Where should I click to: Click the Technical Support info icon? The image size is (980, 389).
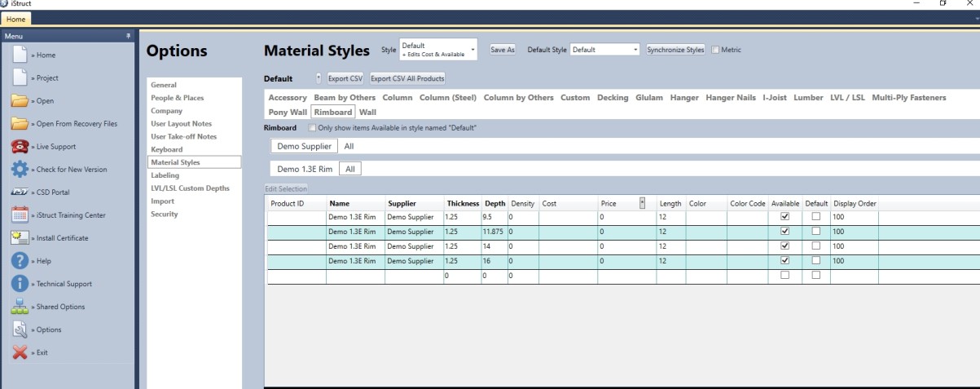pos(20,284)
